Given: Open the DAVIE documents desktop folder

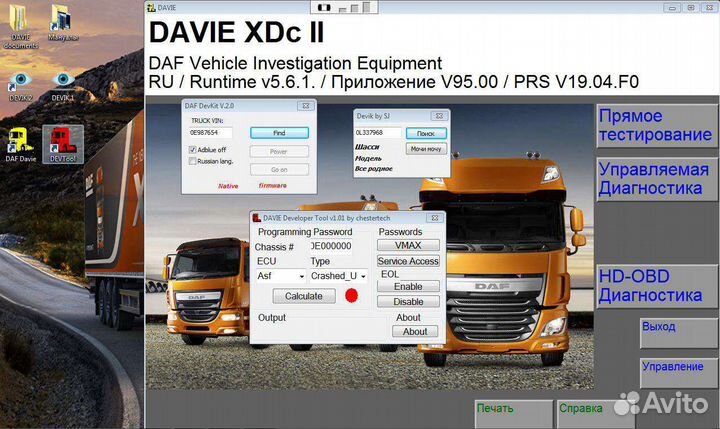Looking at the screenshot, I should pos(20,26).
